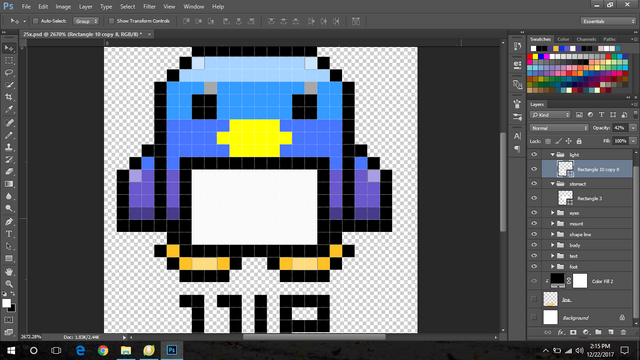Open the Filter menu
Screen dimensions: 640x360
149,7
